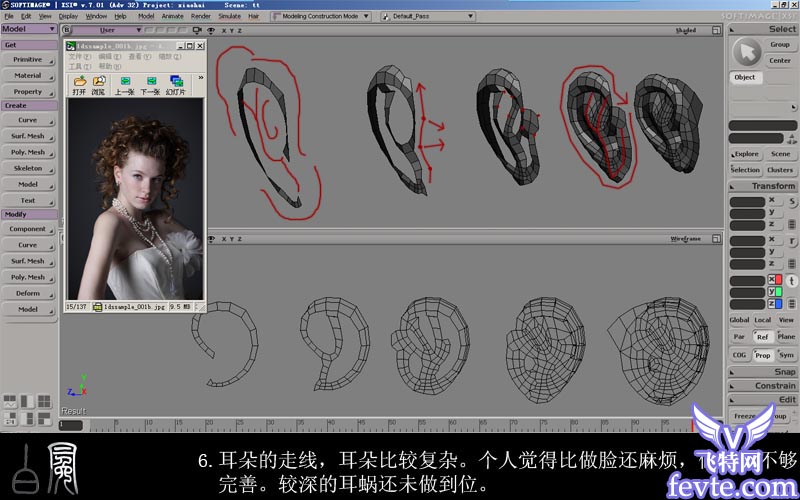
Task: Open the Hair menu
Action: coord(254,16)
